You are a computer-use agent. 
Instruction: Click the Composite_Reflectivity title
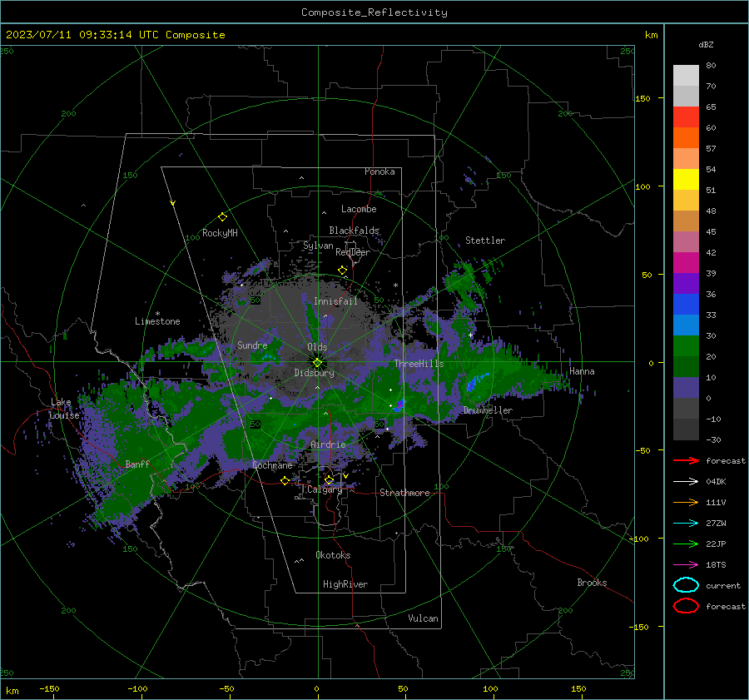click(x=374, y=12)
